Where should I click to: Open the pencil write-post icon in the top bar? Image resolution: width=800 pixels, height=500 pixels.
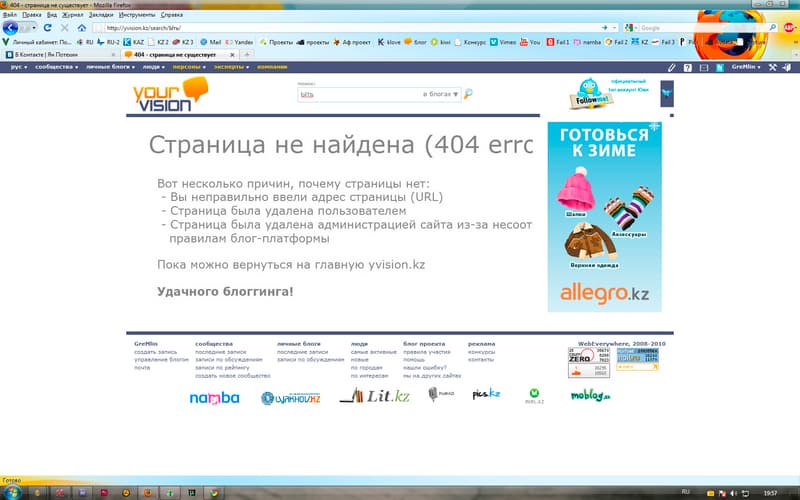tap(671, 67)
